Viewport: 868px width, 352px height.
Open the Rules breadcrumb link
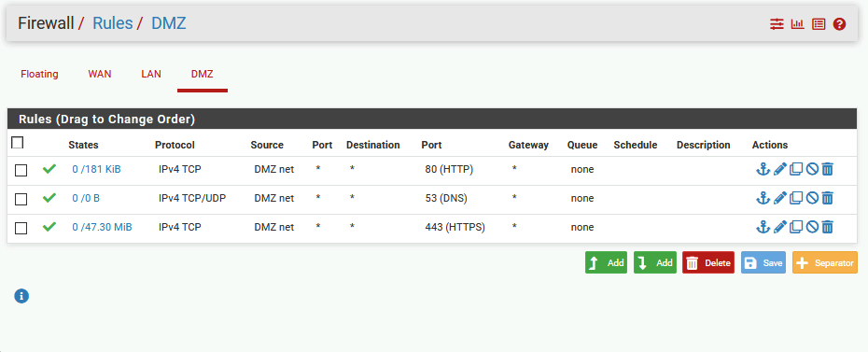[x=112, y=23]
